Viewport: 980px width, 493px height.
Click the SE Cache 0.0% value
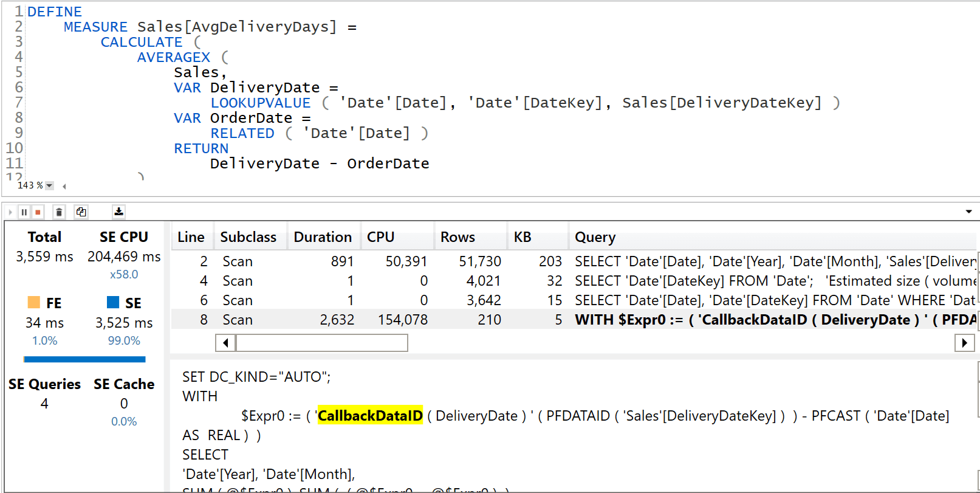pyautogui.click(x=124, y=422)
